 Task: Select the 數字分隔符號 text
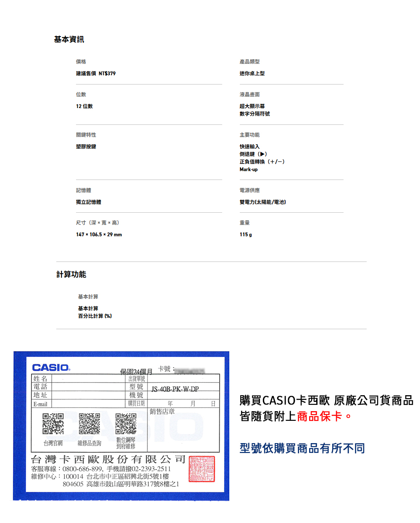[255, 114]
